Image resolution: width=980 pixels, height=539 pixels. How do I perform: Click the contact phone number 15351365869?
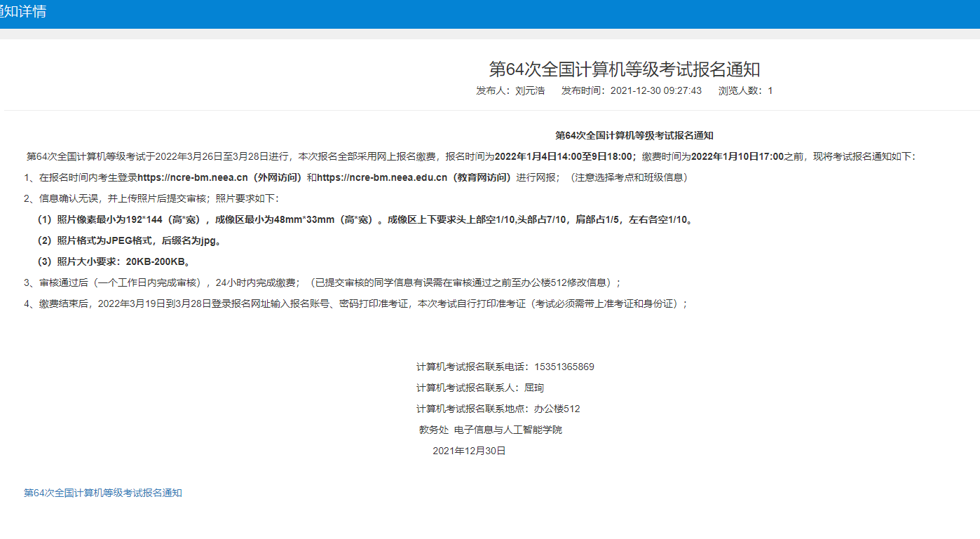point(564,367)
